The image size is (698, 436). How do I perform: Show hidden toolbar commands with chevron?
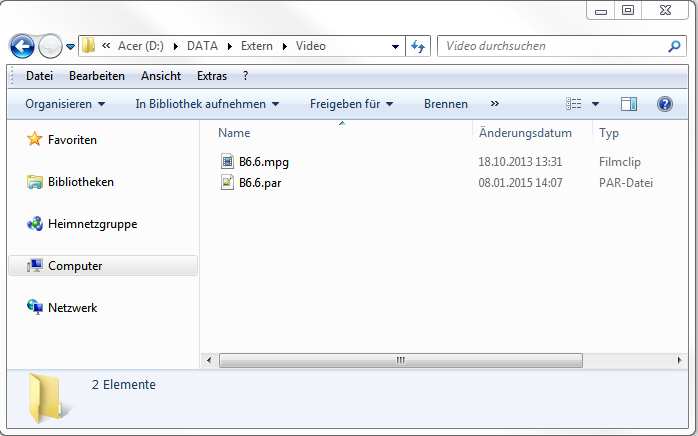[x=494, y=104]
